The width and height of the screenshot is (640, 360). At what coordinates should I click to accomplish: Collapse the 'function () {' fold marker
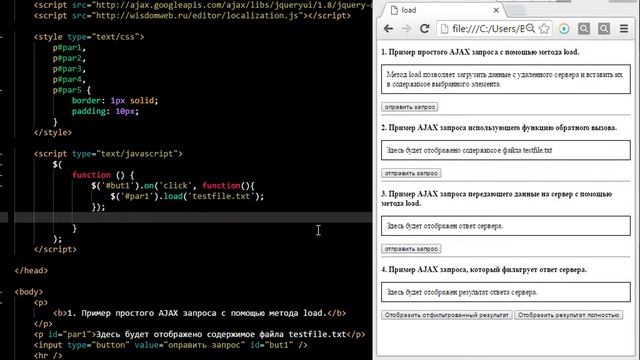(2, 175)
